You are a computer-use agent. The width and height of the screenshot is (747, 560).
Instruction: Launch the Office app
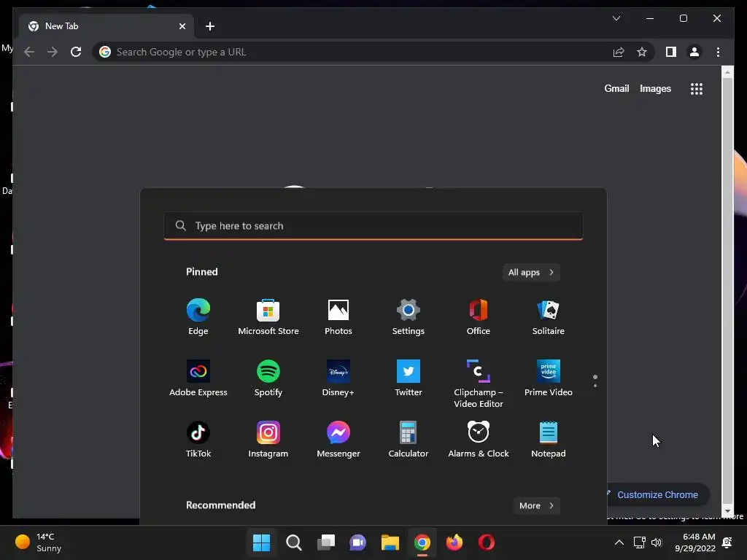(x=479, y=317)
